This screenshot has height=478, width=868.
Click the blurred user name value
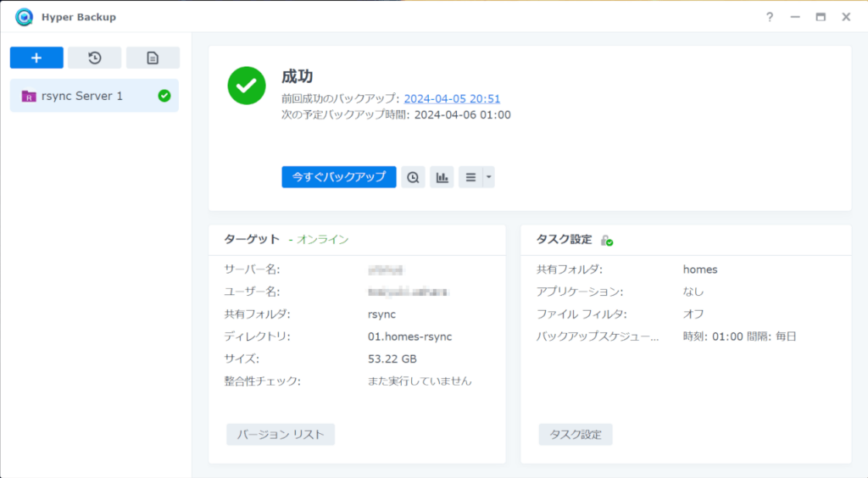click(409, 292)
